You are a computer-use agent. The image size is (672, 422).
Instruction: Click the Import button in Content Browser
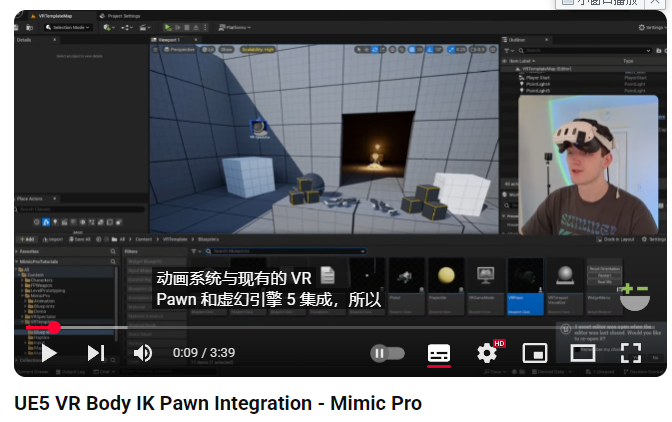[53, 239]
